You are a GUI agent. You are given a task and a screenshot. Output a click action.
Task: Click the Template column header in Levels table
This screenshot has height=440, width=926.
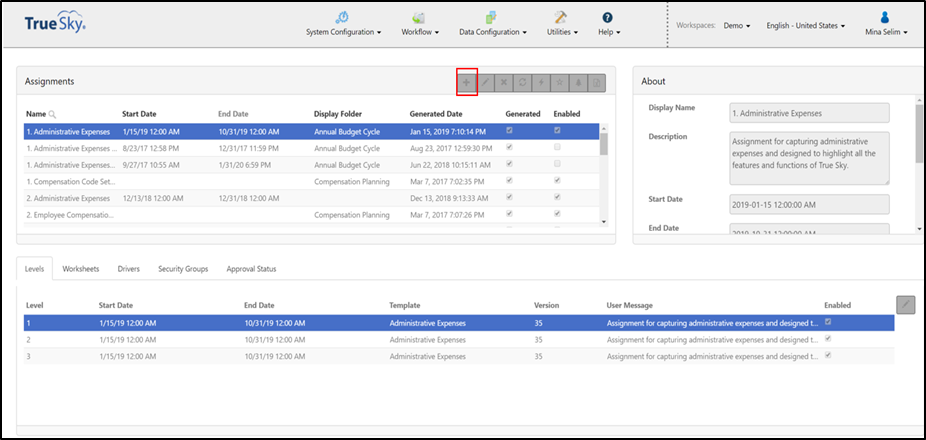coord(405,305)
